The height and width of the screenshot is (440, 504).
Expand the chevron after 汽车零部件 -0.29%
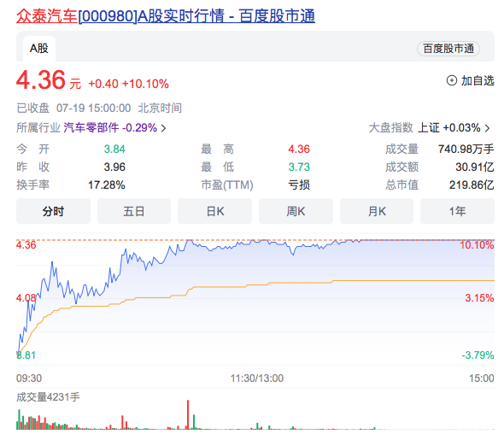pyautogui.click(x=164, y=128)
